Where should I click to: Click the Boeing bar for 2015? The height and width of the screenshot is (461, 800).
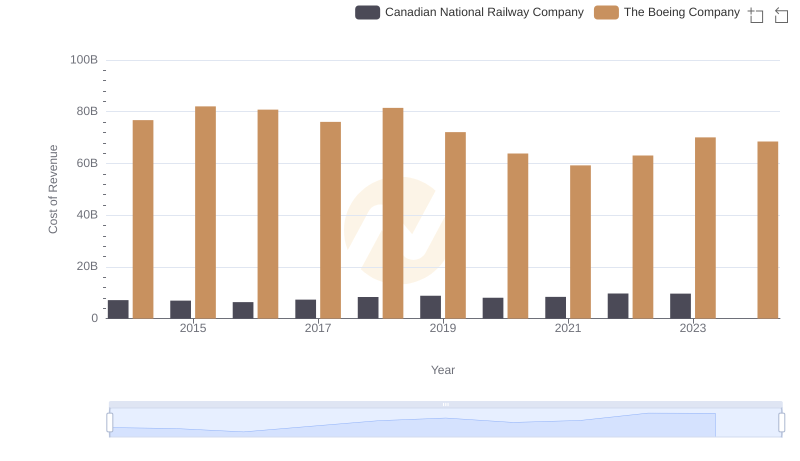pyautogui.click(x=205, y=212)
